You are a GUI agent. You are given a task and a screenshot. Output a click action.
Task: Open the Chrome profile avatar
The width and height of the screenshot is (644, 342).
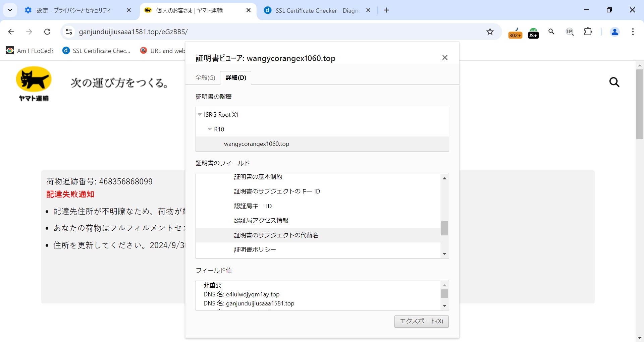pyautogui.click(x=615, y=32)
